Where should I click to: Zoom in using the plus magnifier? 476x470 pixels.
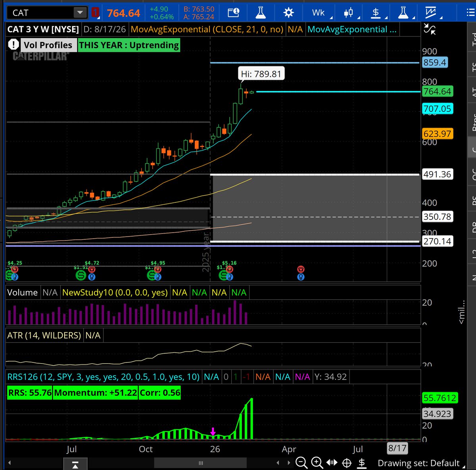[x=317, y=462]
